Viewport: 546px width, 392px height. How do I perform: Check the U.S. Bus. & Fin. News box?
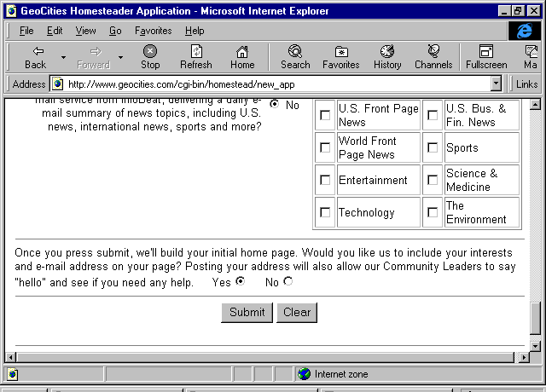[433, 115]
